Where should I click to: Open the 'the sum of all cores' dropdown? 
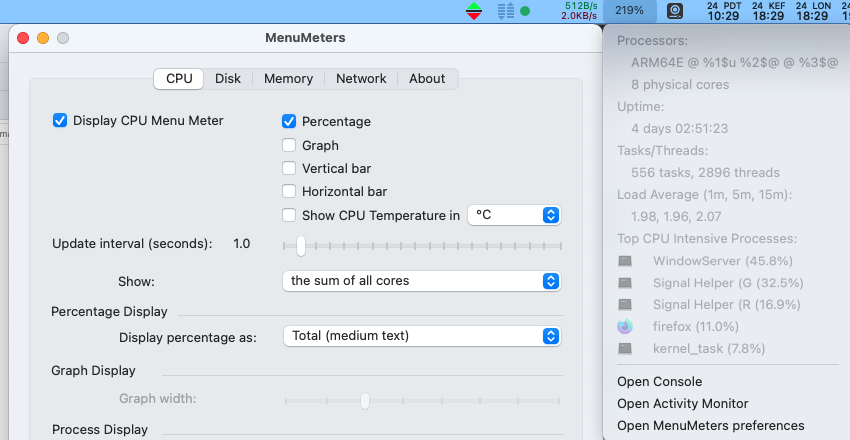point(422,281)
